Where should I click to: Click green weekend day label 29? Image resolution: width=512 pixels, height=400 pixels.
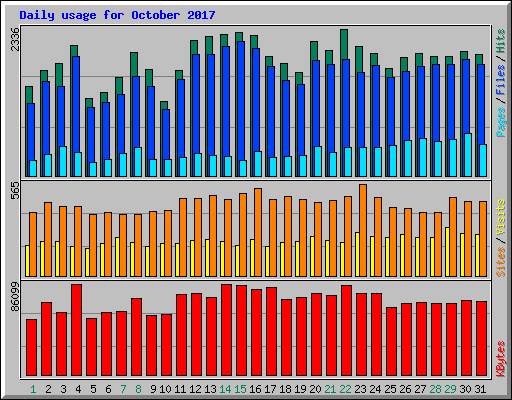point(450,389)
